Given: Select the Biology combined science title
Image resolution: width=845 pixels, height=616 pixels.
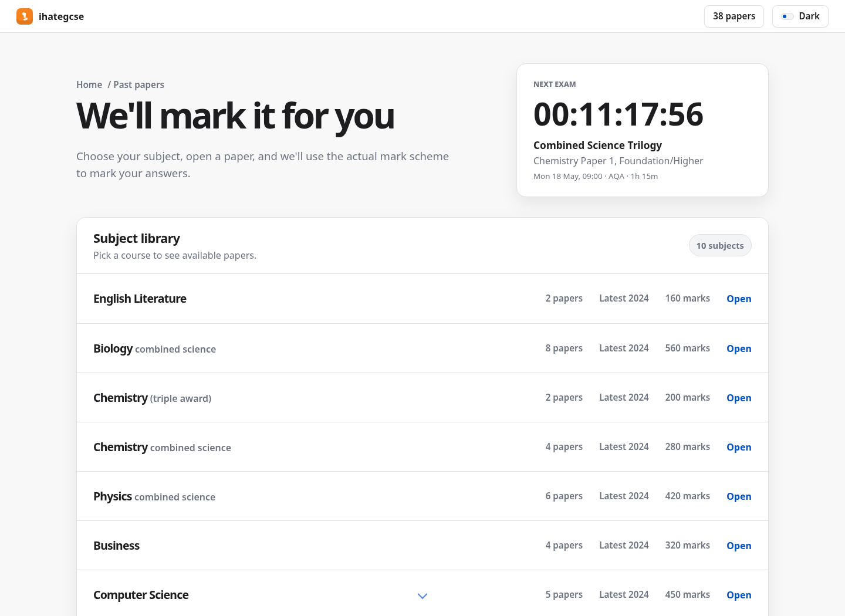Looking at the screenshot, I should 154,348.
